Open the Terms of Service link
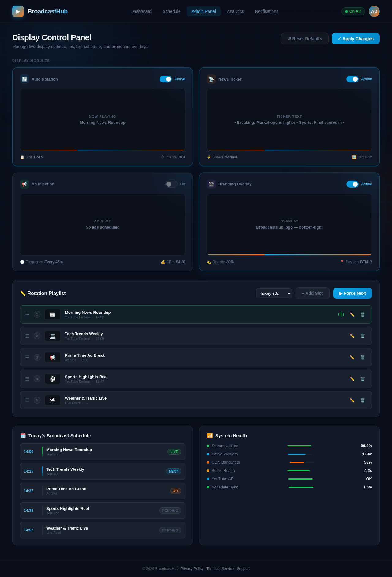This screenshot has height=577, width=392. tap(220, 569)
